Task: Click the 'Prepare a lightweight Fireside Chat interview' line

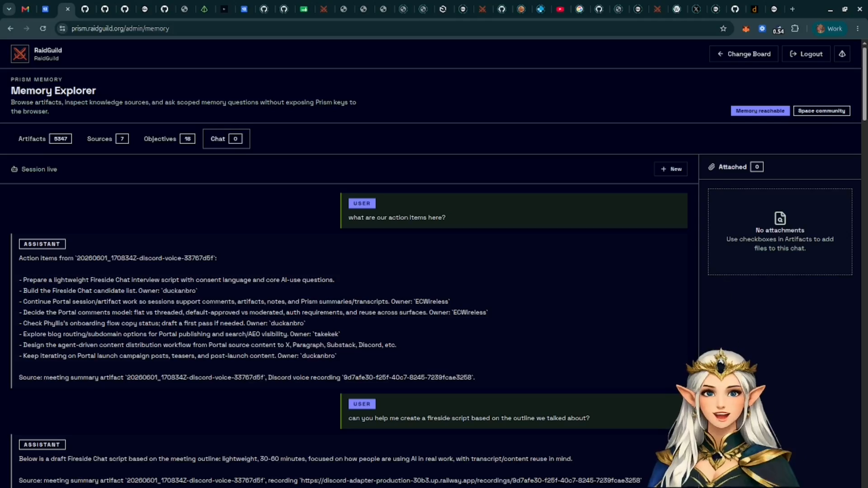Action: [176, 280]
